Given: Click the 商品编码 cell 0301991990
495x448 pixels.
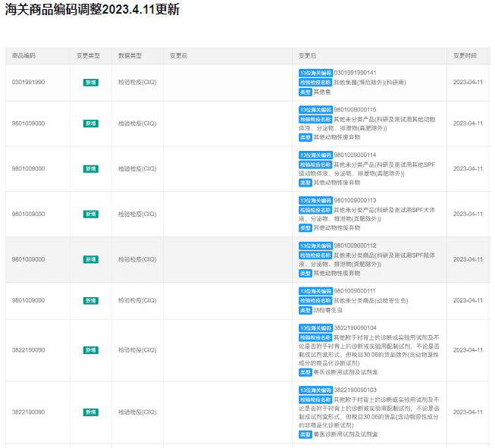Looking at the screenshot, I should [x=28, y=82].
